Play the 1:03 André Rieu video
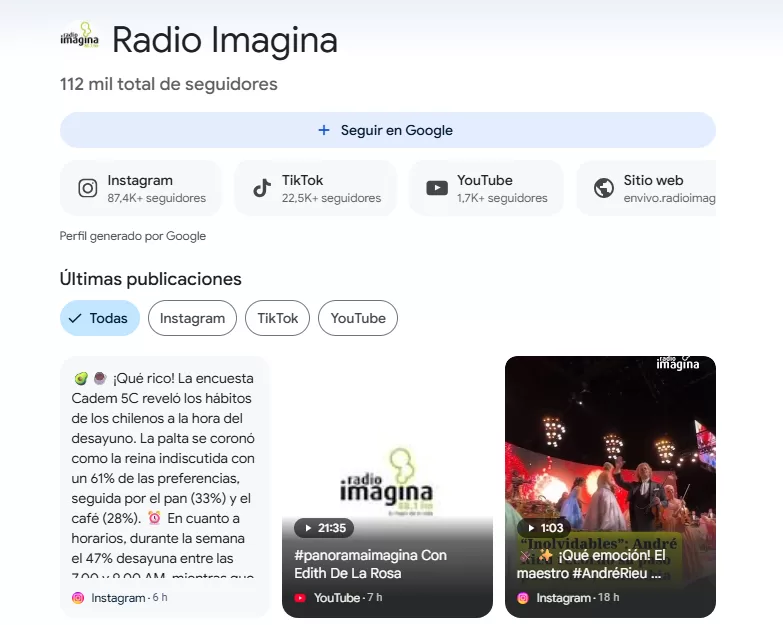This screenshot has height=625, width=783. [x=610, y=450]
